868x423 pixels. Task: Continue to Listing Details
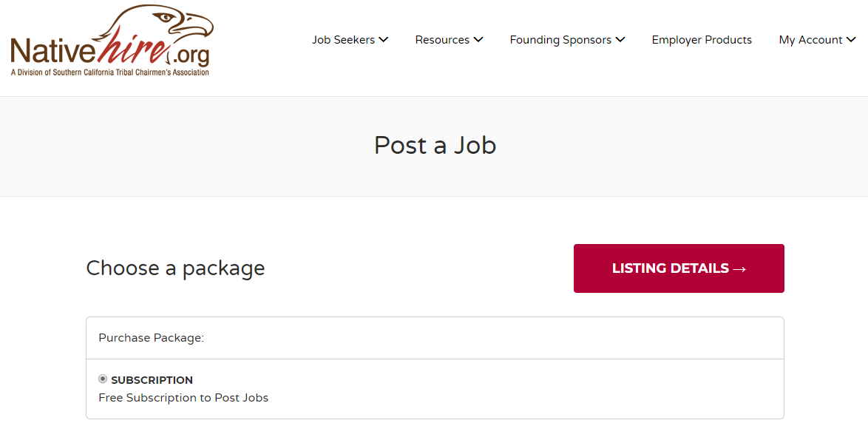[x=679, y=268]
